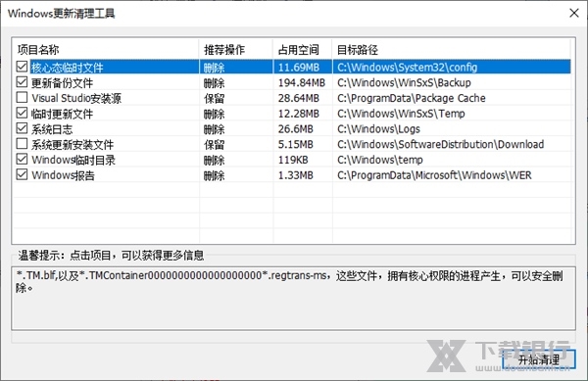Click the 28.64MB size value
This screenshot has width=588, height=381.
click(x=299, y=98)
